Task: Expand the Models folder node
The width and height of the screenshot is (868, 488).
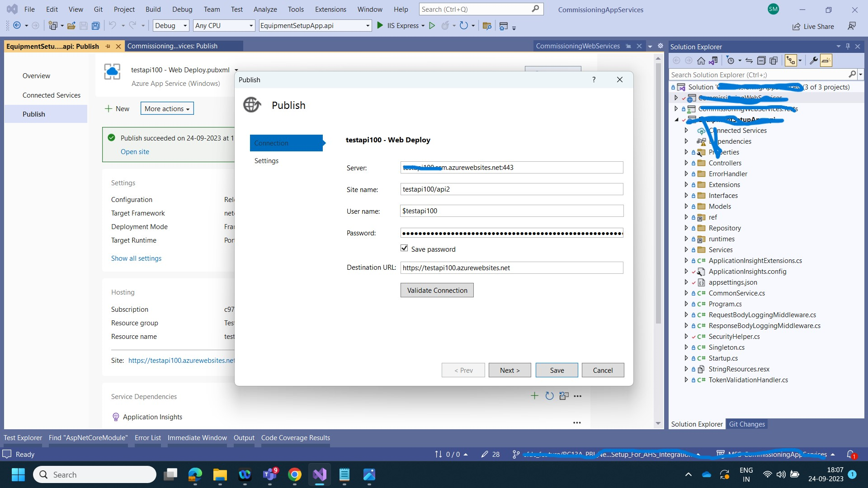Action: [x=686, y=206]
